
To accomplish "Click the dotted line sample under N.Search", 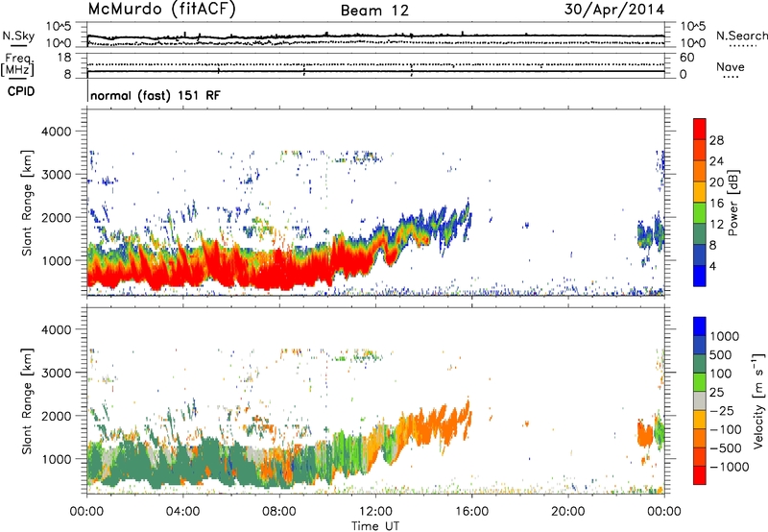I will (741, 45).
